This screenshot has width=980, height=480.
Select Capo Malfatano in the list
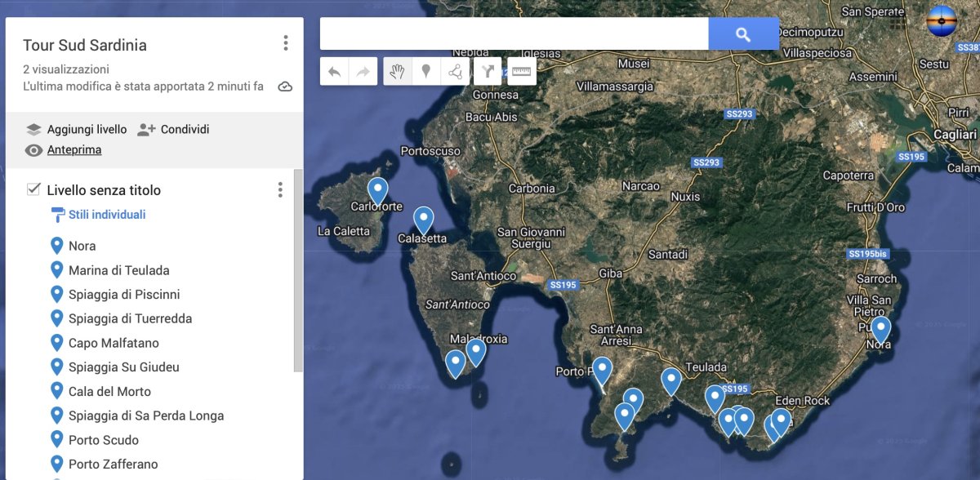pyautogui.click(x=114, y=343)
